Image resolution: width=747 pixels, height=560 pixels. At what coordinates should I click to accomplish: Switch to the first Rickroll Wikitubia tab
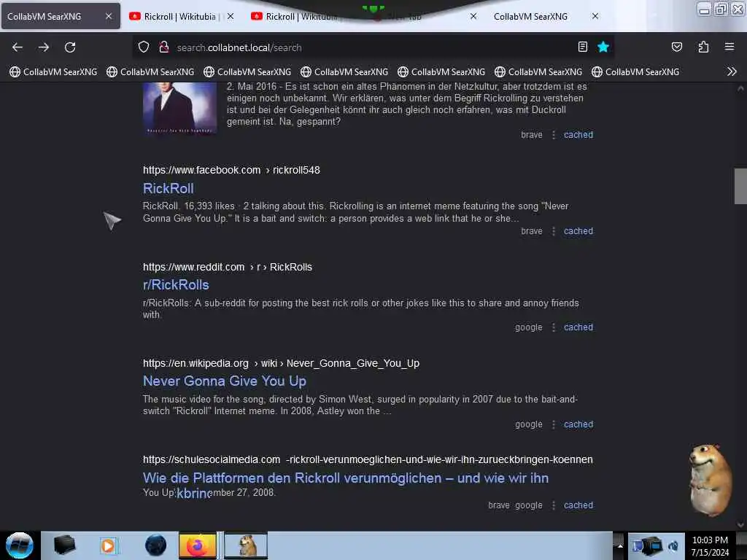(179, 17)
